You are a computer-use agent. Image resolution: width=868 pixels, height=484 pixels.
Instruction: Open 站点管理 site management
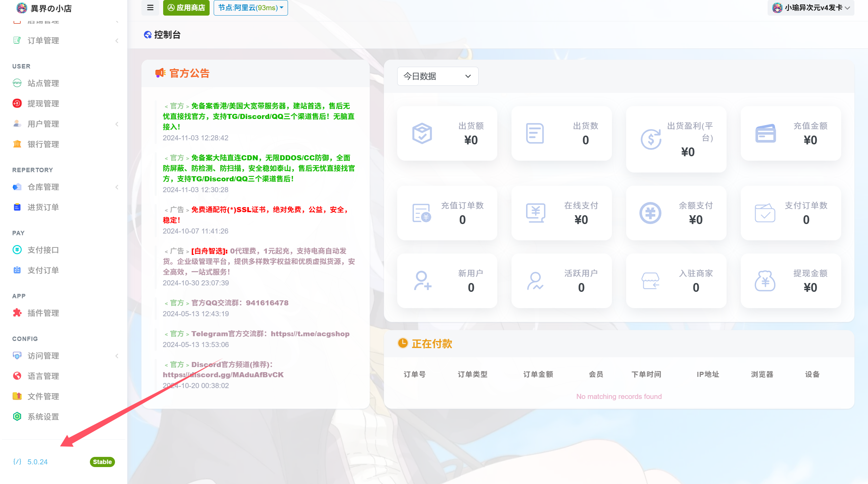(43, 83)
